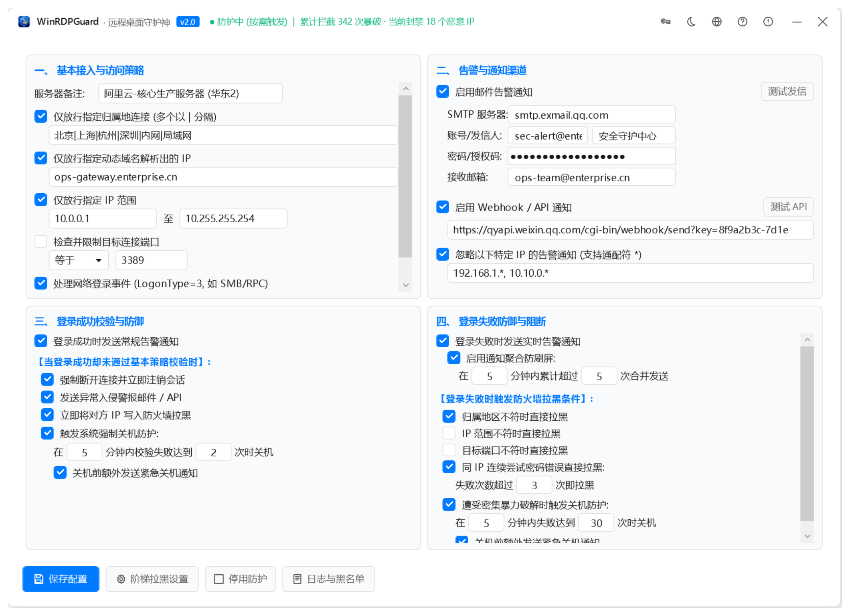Enable 检查并限制目标连接端口 checkbox
The height and width of the screenshot is (616, 850).
41,241
